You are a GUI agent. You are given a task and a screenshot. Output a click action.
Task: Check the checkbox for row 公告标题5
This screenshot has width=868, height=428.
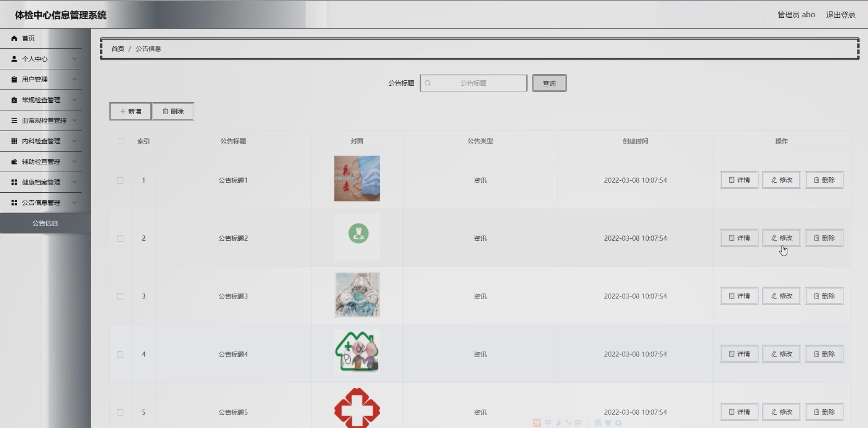[120, 412]
